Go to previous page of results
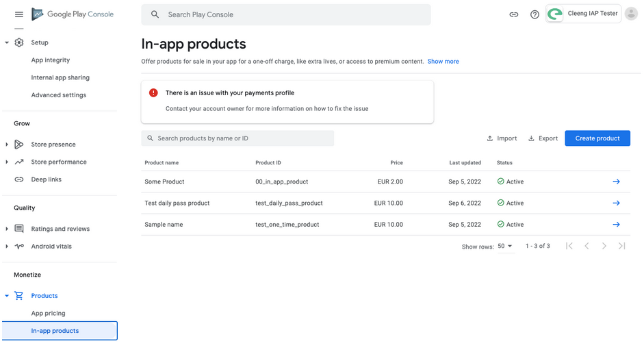 click(x=587, y=246)
